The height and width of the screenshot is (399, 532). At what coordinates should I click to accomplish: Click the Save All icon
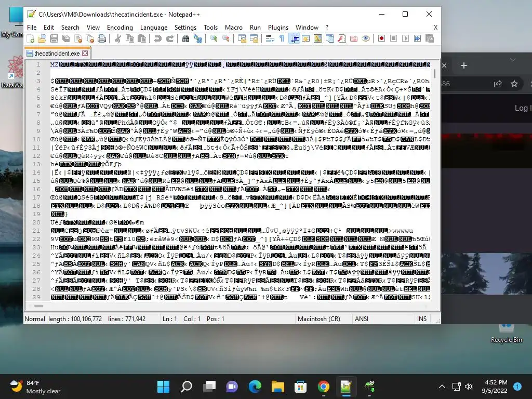pyautogui.click(x=66, y=38)
